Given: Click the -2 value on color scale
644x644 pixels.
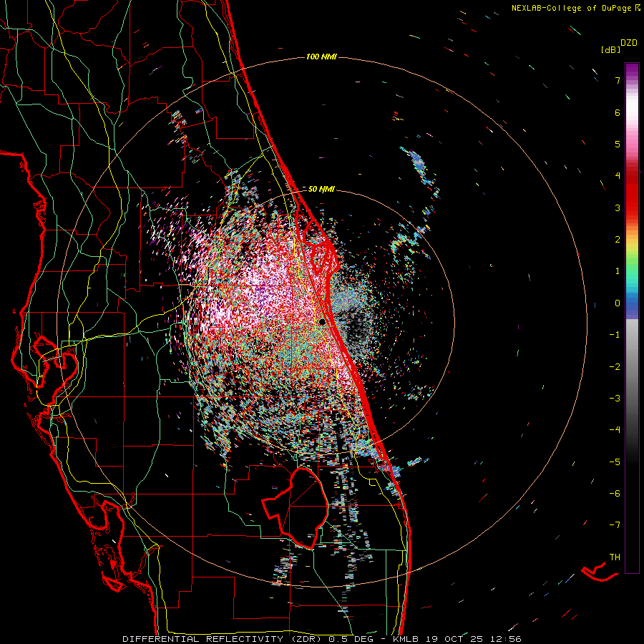Looking at the screenshot, I should 615,366.
